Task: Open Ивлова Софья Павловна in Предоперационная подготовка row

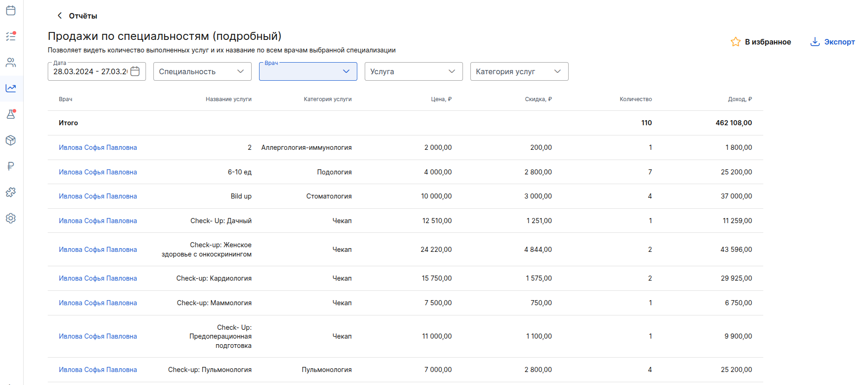Action: point(98,336)
